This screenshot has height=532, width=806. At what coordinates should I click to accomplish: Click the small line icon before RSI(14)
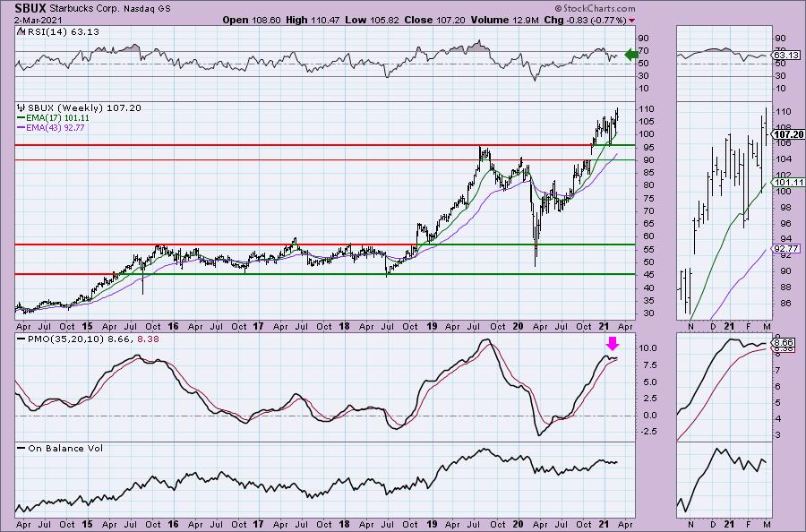21,31
